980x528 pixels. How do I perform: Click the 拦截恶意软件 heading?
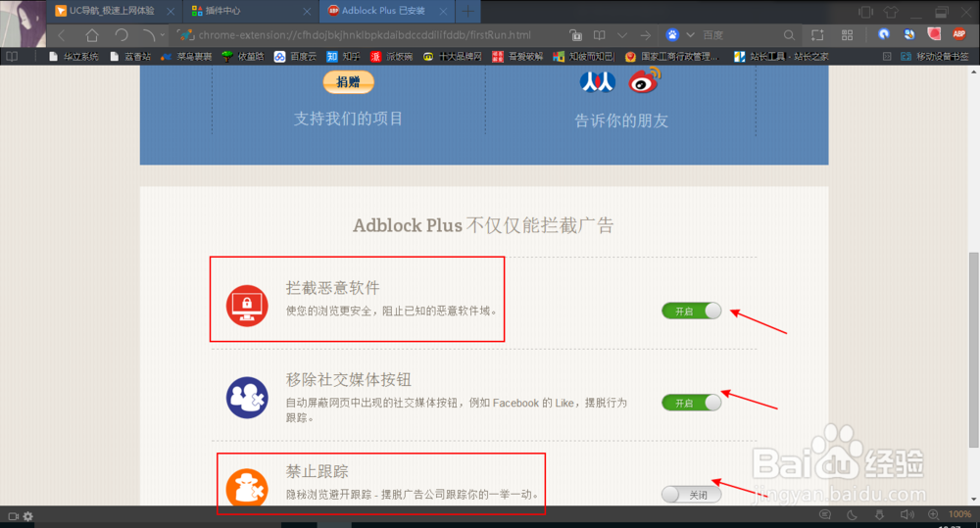tap(332, 287)
